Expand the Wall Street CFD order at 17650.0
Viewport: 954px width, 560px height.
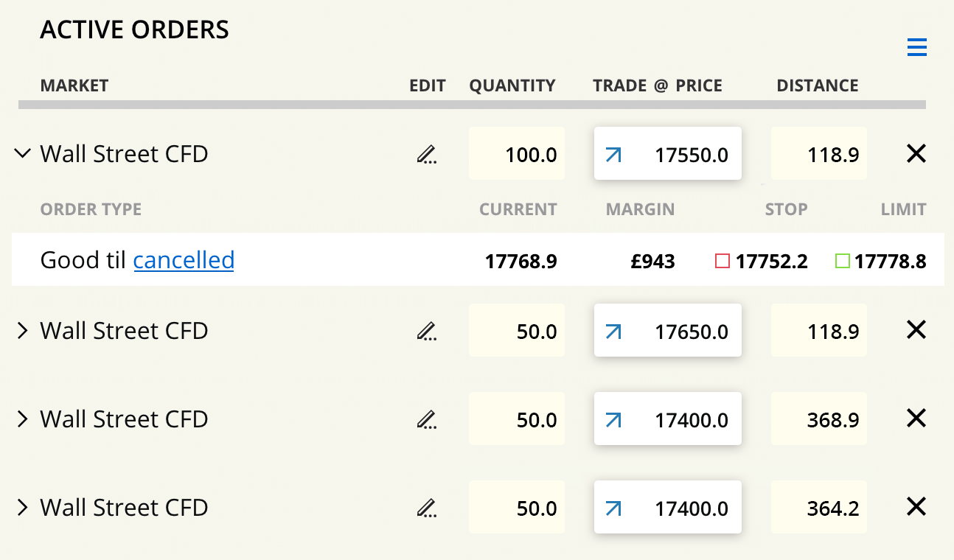pos(23,331)
